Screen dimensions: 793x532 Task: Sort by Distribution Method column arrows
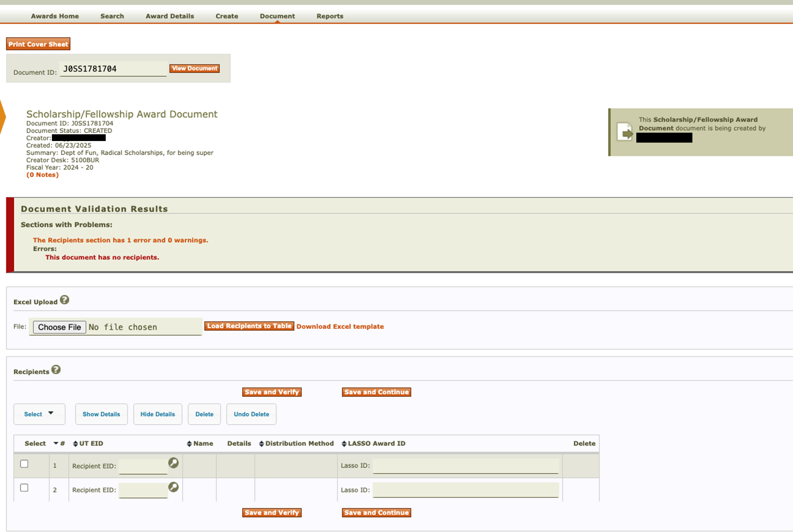pos(261,444)
